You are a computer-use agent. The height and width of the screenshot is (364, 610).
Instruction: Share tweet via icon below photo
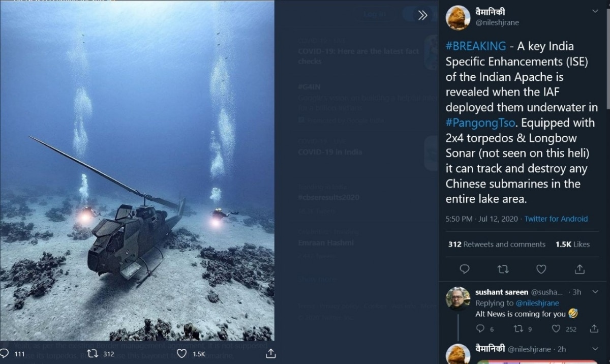[271, 353]
